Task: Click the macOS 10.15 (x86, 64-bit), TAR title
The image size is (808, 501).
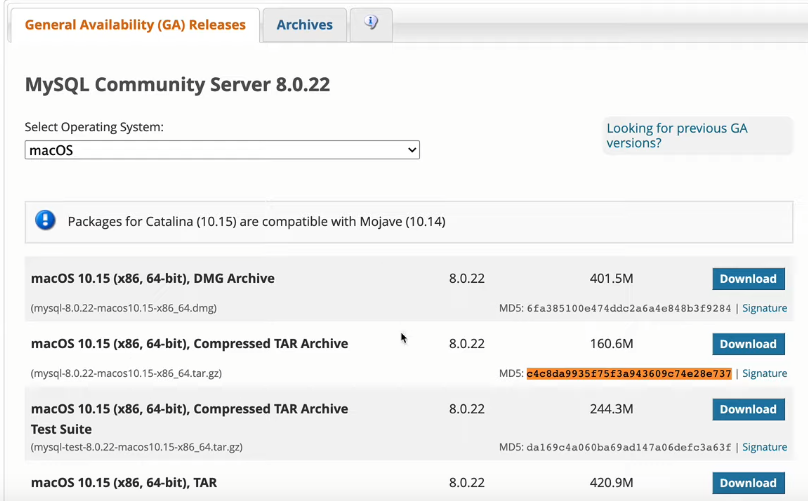Action: point(124,482)
